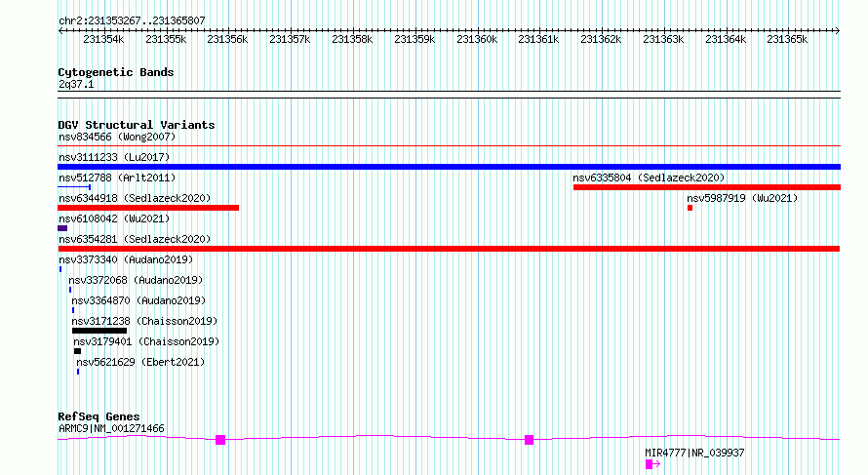The width and height of the screenshot is (868, 475).
Task: Select the thin red nsv834566 variant line
Action: click(x=449, y=146)
